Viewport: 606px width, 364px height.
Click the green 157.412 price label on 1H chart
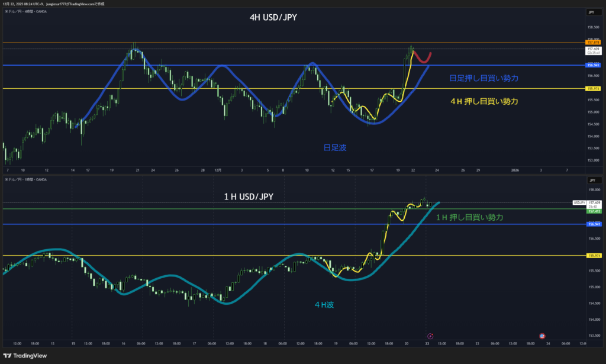592,211
